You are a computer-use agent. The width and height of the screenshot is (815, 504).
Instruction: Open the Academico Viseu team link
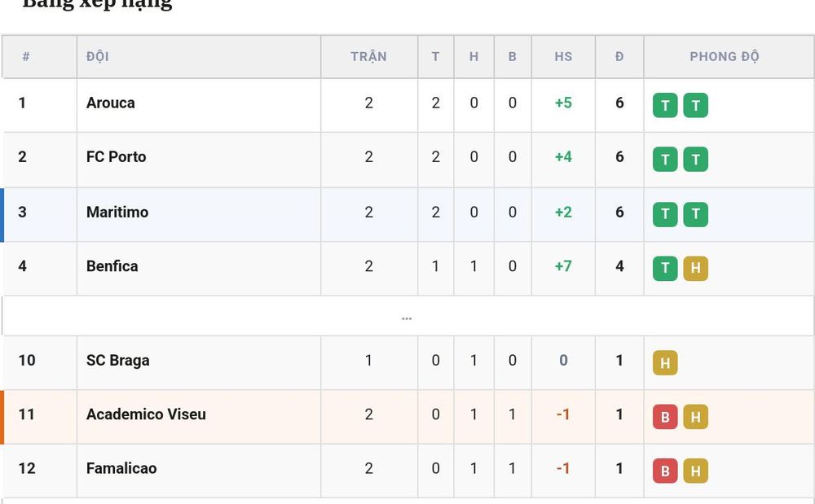click(146, 414)
